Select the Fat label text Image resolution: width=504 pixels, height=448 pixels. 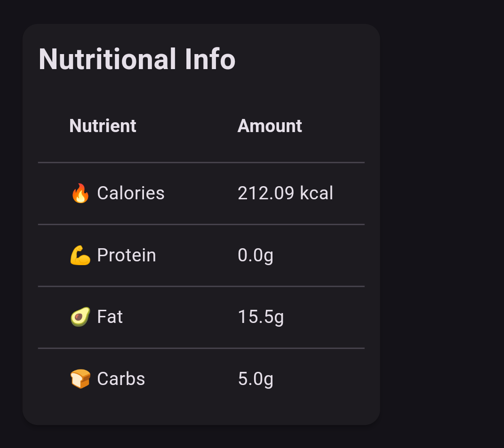(x=110, y=317)
